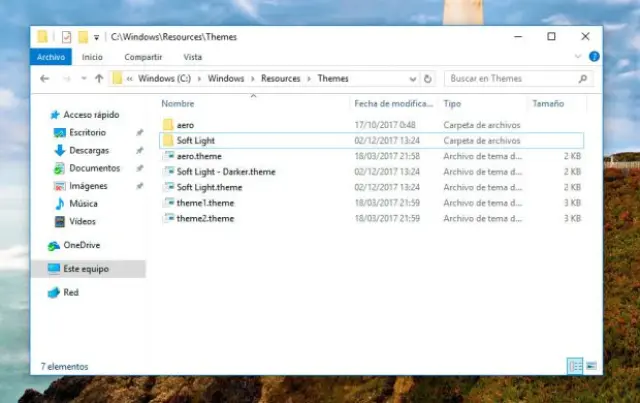The height and width of the screenshot is (403, 640).
Task: Open the address bar history dropdown
Action: pos(413,78)
